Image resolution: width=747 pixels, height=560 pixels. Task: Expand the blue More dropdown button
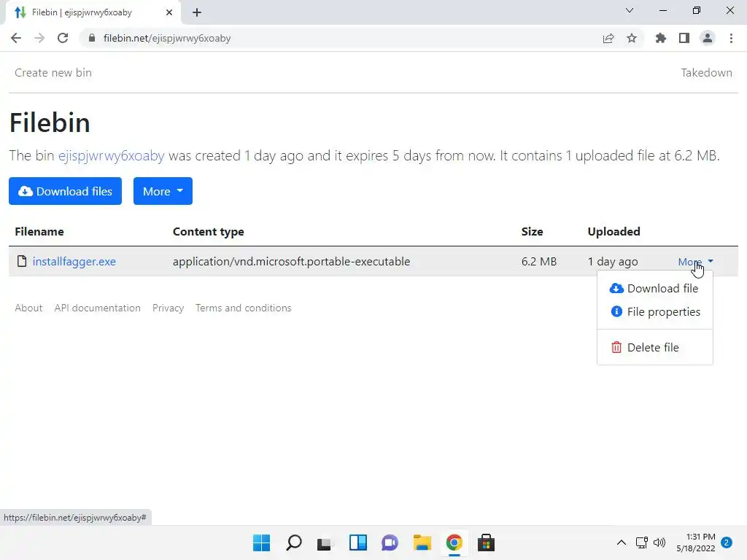[163, 191]
